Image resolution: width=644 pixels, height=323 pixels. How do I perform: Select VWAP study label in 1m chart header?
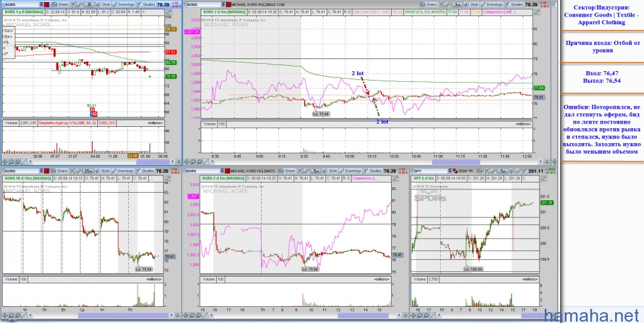click(425, 12)
